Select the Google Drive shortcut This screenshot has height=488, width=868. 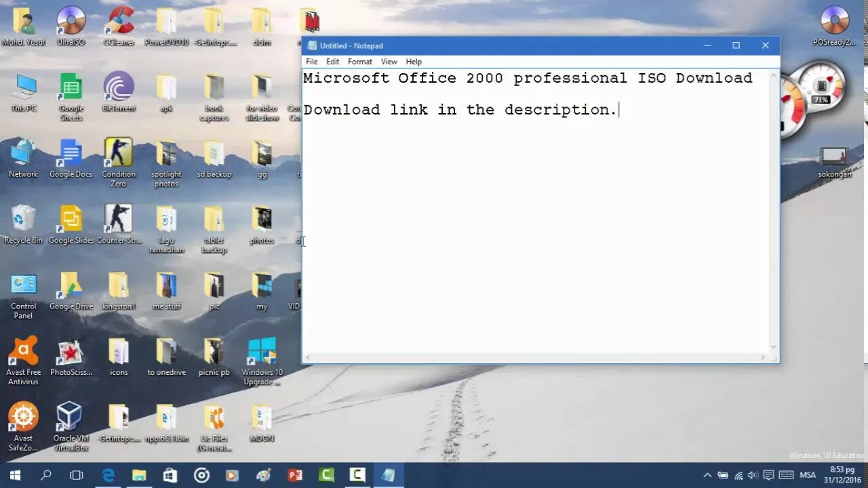click(71, 291)
